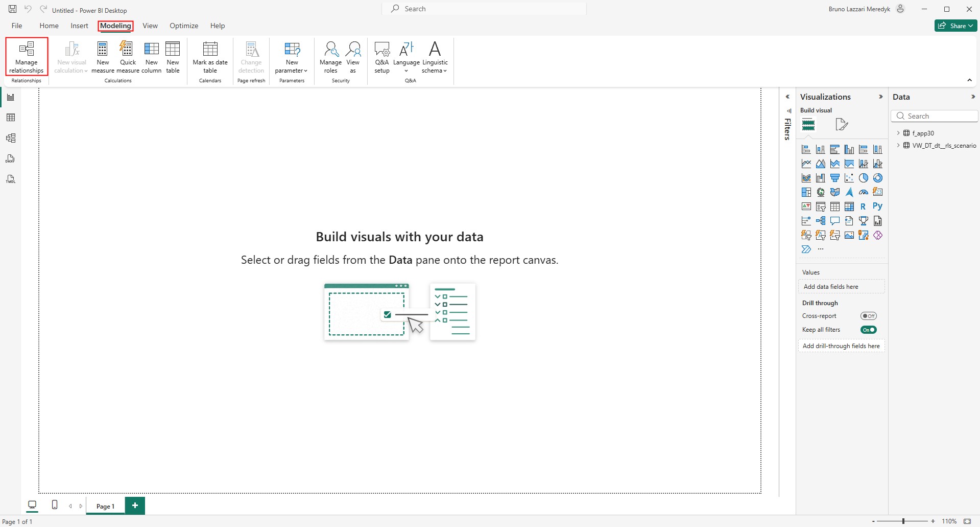
Task: Select the Q&A visual
Action: tap(835, 221)
